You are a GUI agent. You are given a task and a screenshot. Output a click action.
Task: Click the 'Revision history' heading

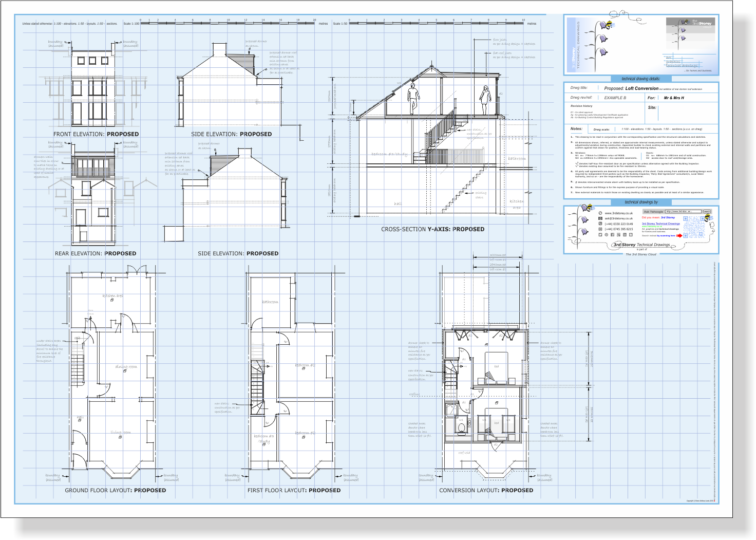click(581, 106)
